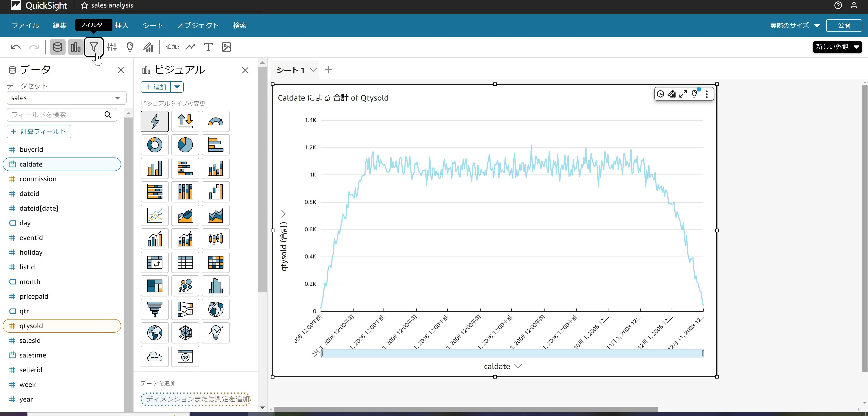Open the 挿入 menu
The width and height of the screenshot is (868, 416).
[x=122, y=26]
